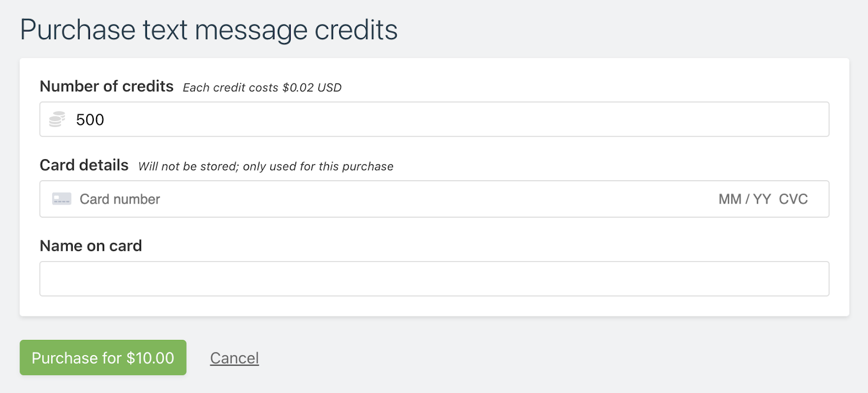
Task: Click the credit card icon
Action: tap(61, 199)
